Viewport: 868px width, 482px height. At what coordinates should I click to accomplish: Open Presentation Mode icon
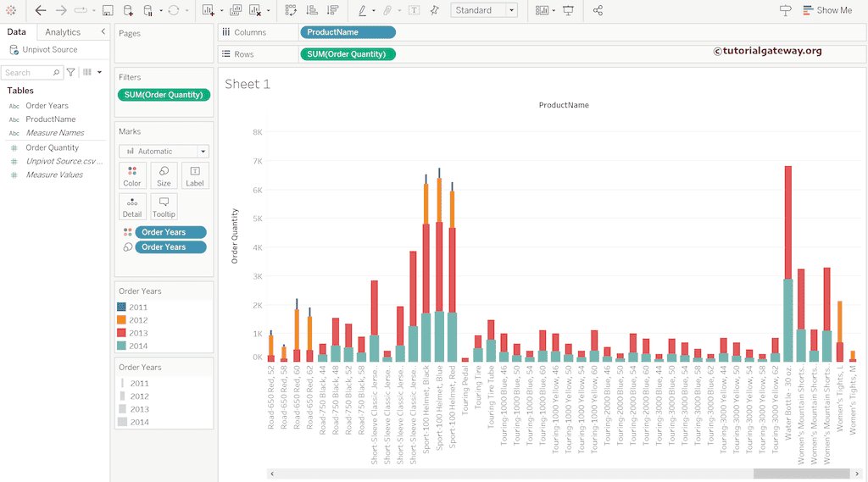(567, 10)
